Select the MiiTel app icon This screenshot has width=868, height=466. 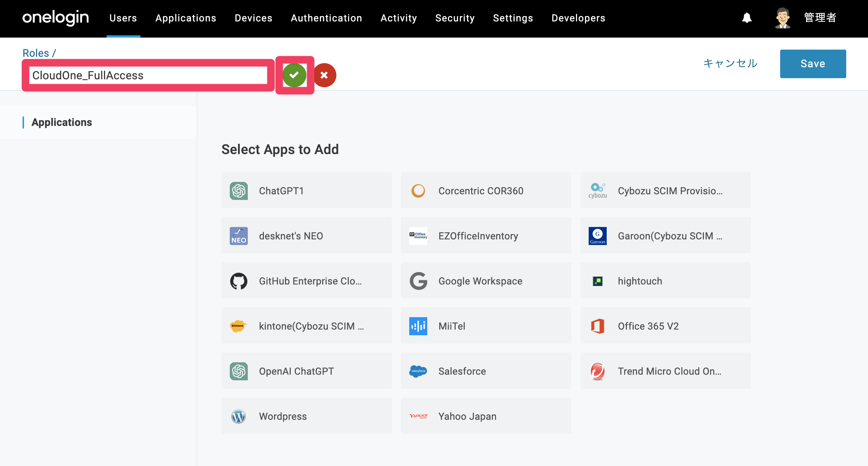tap(418, 326)
